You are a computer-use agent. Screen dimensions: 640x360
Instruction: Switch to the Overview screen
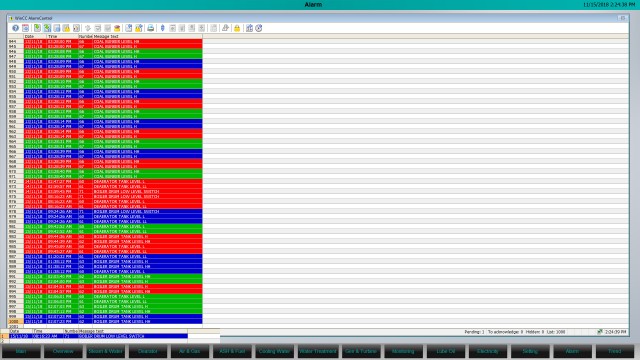click(x=63, y=351)
